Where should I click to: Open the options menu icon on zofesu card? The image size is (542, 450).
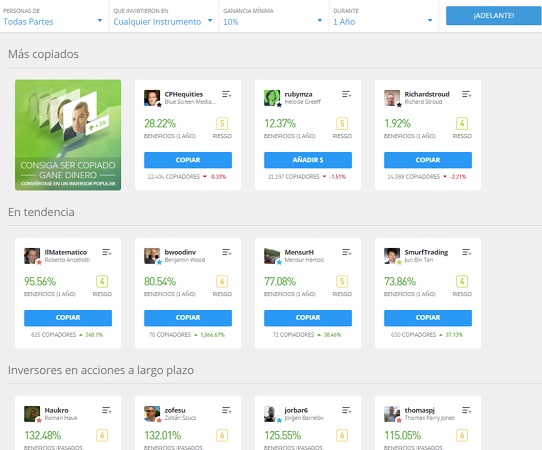point(227,410)
